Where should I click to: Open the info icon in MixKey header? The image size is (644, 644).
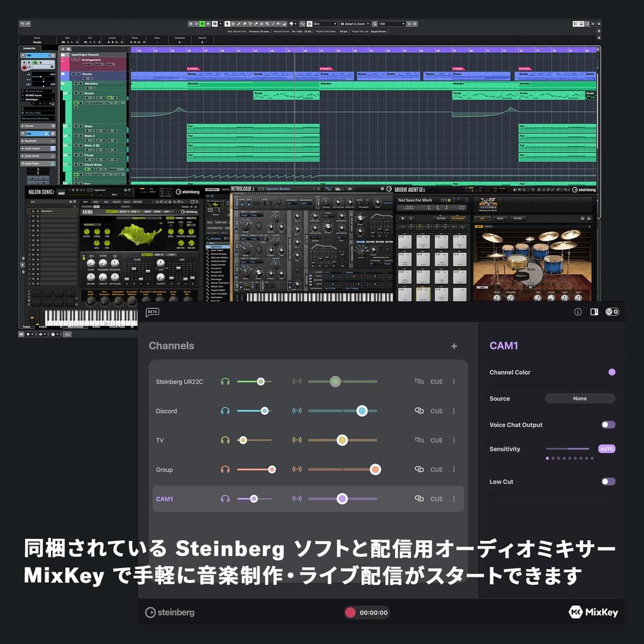[578, 312]
